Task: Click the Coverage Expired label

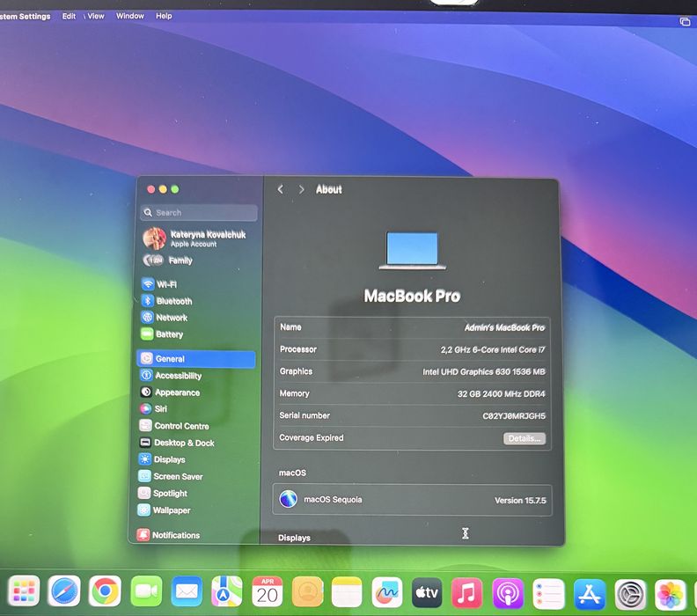Action: click(x=312, y=437)
